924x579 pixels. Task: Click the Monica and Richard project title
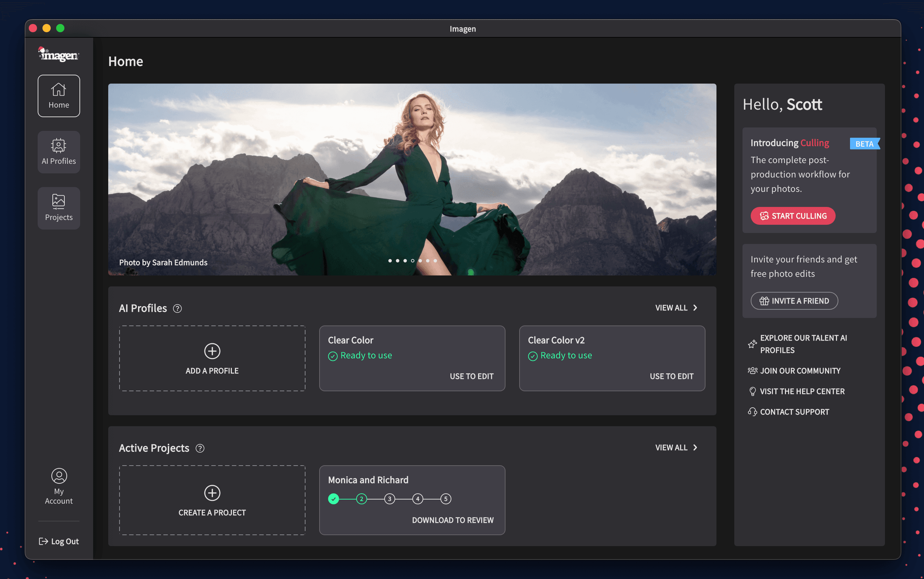368,480
